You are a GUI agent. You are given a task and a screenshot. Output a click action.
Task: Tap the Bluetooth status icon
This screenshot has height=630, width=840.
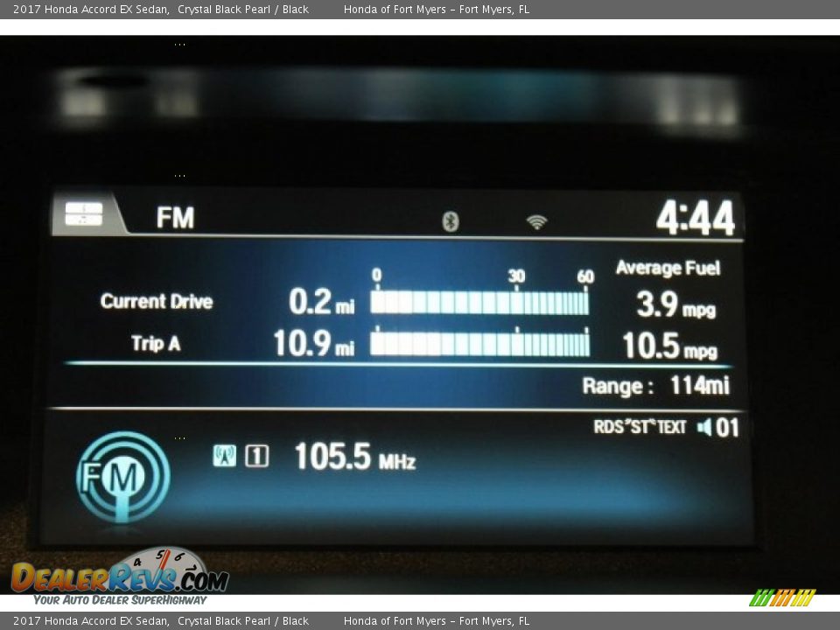pos(450,221)
